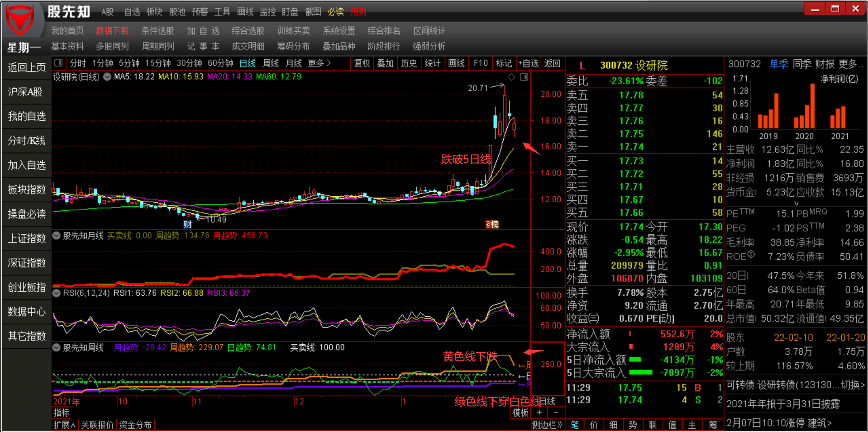868x432 pixels.
Task: Switch chart to 1分钟 period
Action: [103, 63]
